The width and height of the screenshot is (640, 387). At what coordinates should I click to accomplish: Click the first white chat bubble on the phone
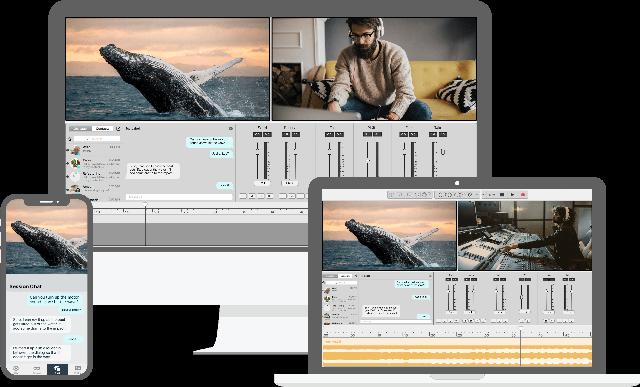click(x=40, y=324)
